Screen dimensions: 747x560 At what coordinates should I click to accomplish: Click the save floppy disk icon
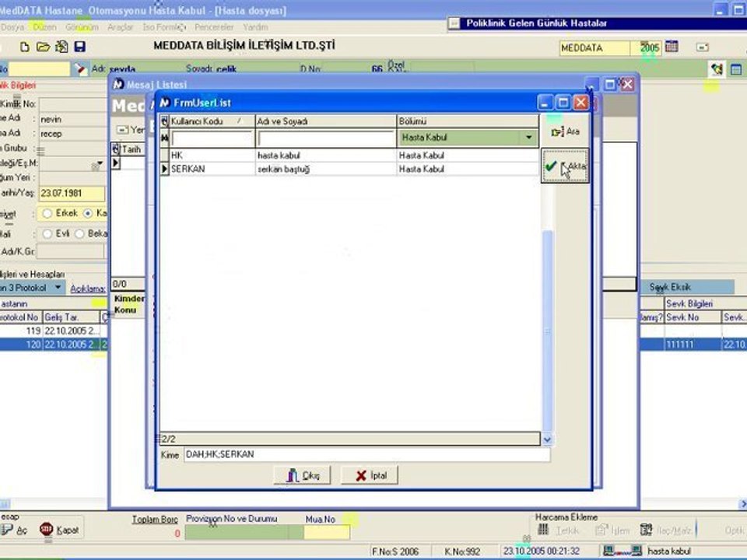(79, 47)
